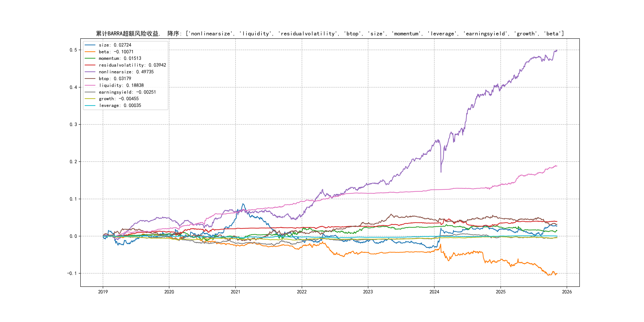This screenshot has width=644, height=322.
Task: Click the chart title text at top
Action: [x=330, y=34]
